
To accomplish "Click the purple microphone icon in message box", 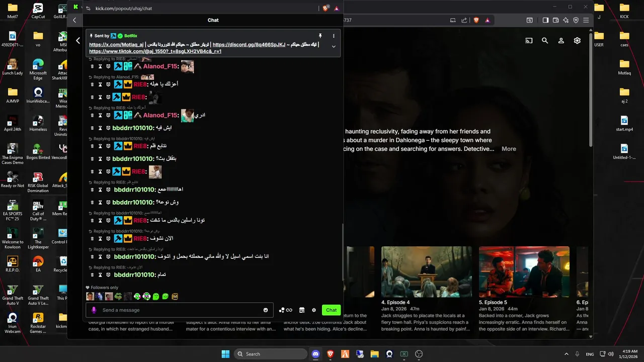I will click(x=94, y=310).
